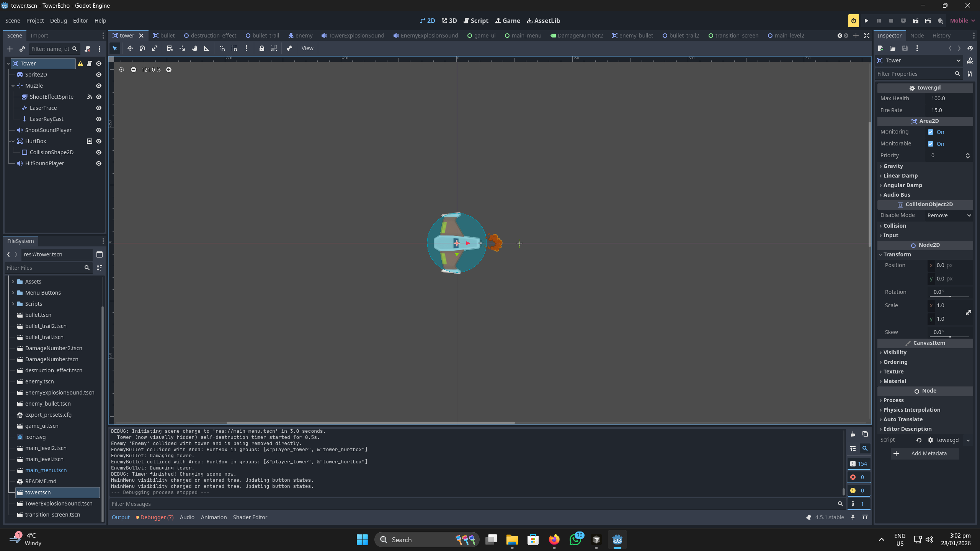Click the Instantiate Child Scene chain icon
Viewport: 980px width, 551px height.
pyautogui.click(x=22, y=49)
